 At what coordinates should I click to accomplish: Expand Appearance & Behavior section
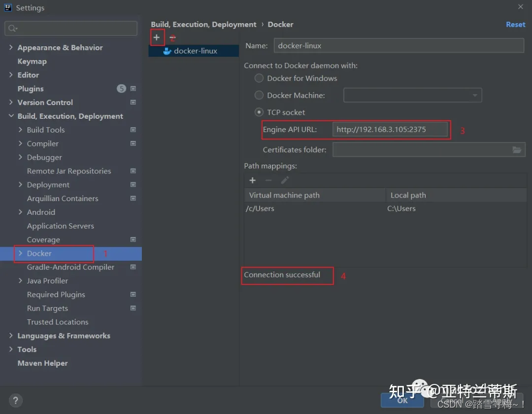(11, 47)
